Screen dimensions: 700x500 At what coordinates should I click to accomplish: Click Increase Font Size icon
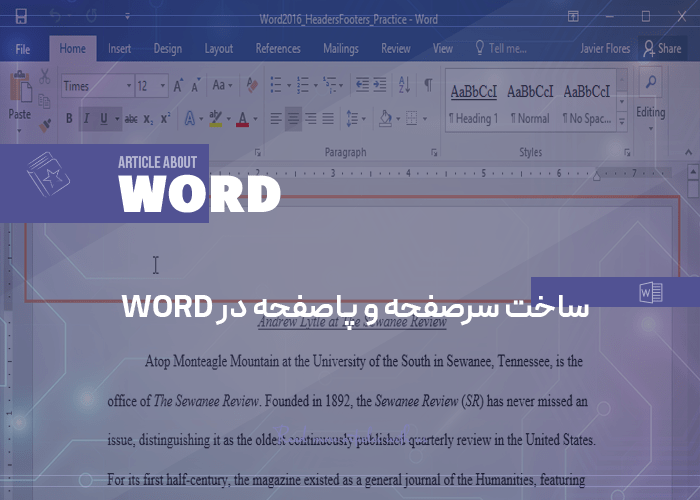pyautogui.click(x=179, y=85)
